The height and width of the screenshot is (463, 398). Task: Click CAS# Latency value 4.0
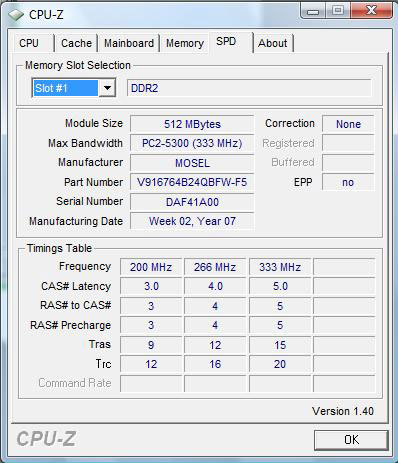[x=215, y=286]
